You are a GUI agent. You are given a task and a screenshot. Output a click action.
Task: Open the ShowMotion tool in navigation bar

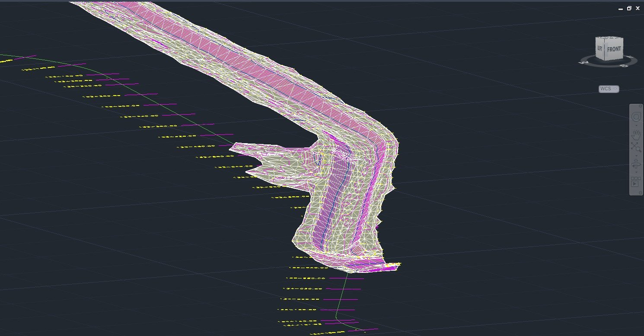click(x=635, y=183)
